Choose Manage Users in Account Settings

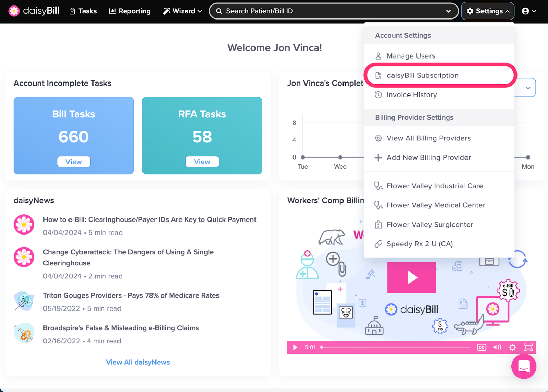click(x=411, y=56)
